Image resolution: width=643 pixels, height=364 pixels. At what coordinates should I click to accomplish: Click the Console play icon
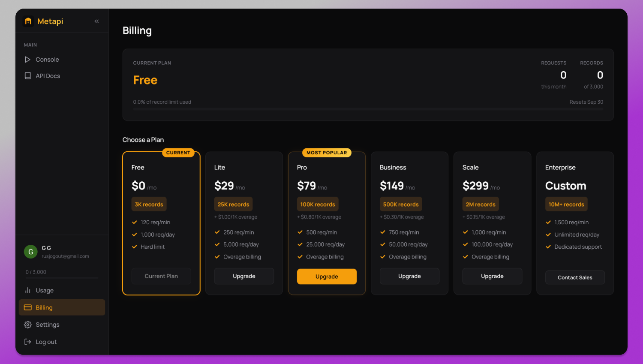tap(28, 60)
